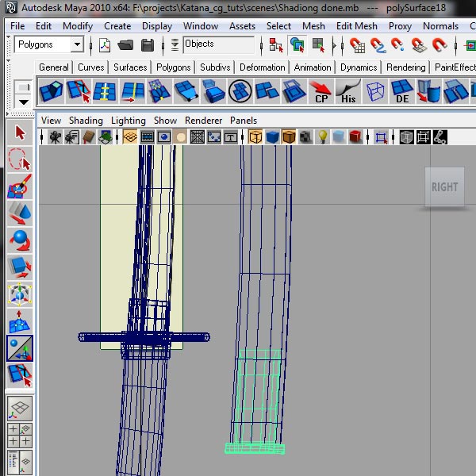Select the Universal Manipulator tool

tap(20, 294)
